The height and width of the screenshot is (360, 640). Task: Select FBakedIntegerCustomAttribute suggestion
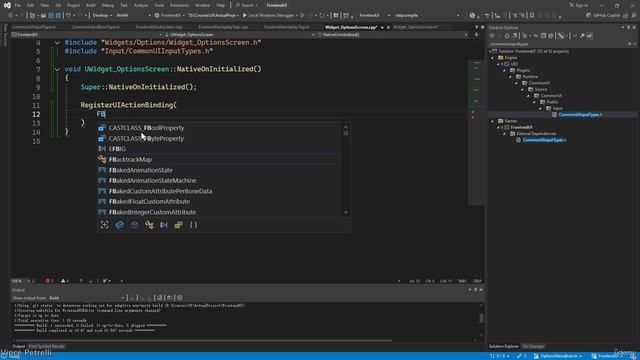coord(219,212)
